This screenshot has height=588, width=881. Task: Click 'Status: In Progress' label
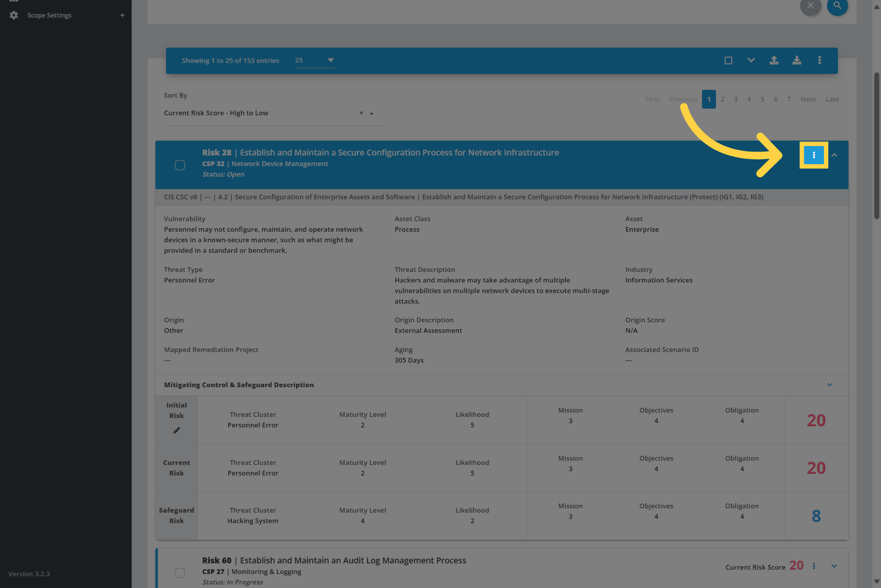coord(233,582)
